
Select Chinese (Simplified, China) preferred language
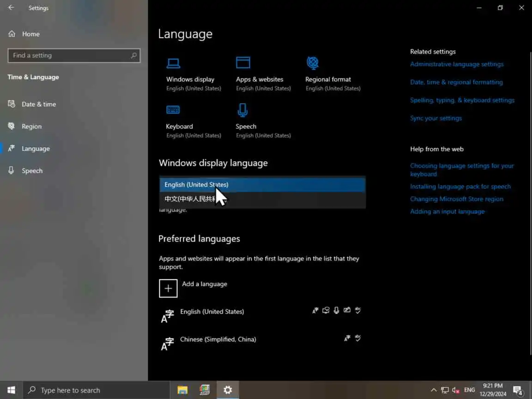pos(260,344)
